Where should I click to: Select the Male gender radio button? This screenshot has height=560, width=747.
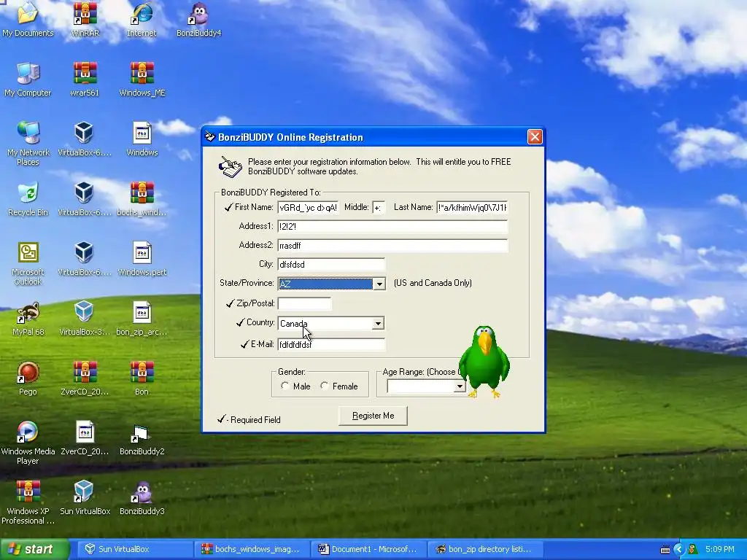[285, 386]
